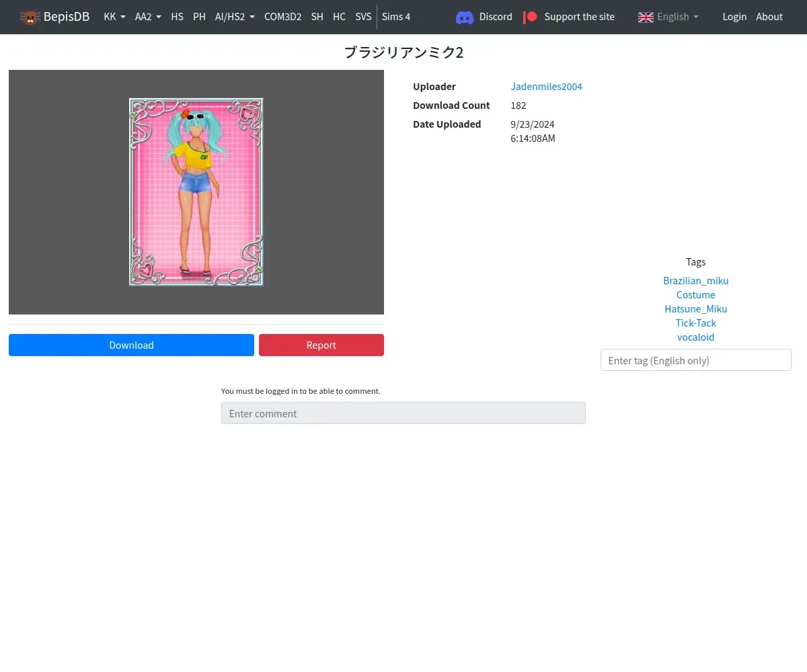The width and height of the screenshot is (807, 672).
Task: Open the About page
Action: 769,17
